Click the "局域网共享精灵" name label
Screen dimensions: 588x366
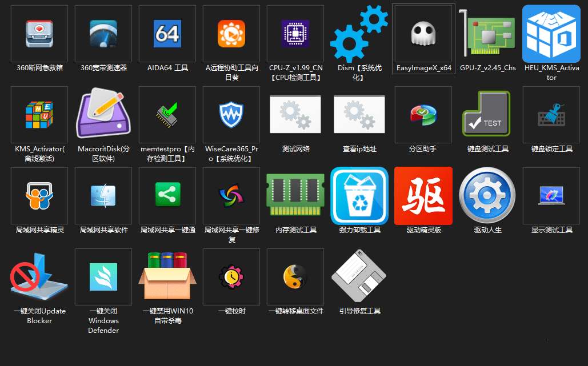pyautogui.click(x=40, y=230)
